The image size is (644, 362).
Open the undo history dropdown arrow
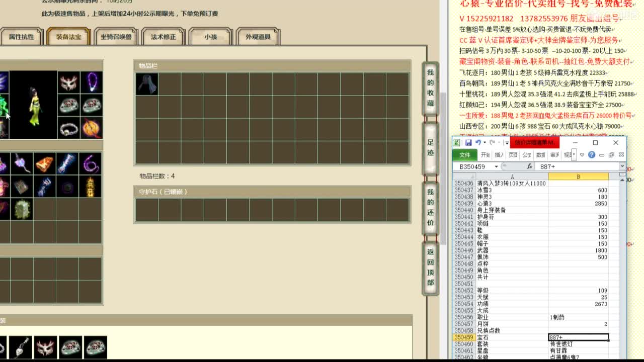click(x=485, y=143)
